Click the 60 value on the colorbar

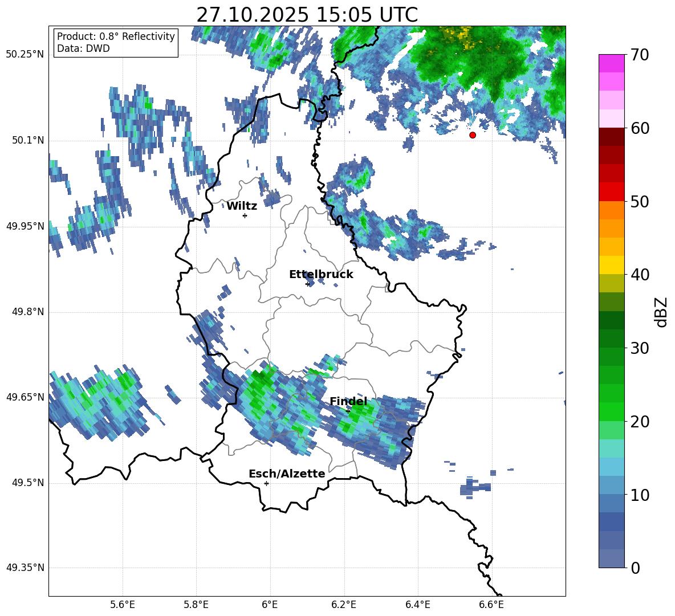[x=640, y=128]
